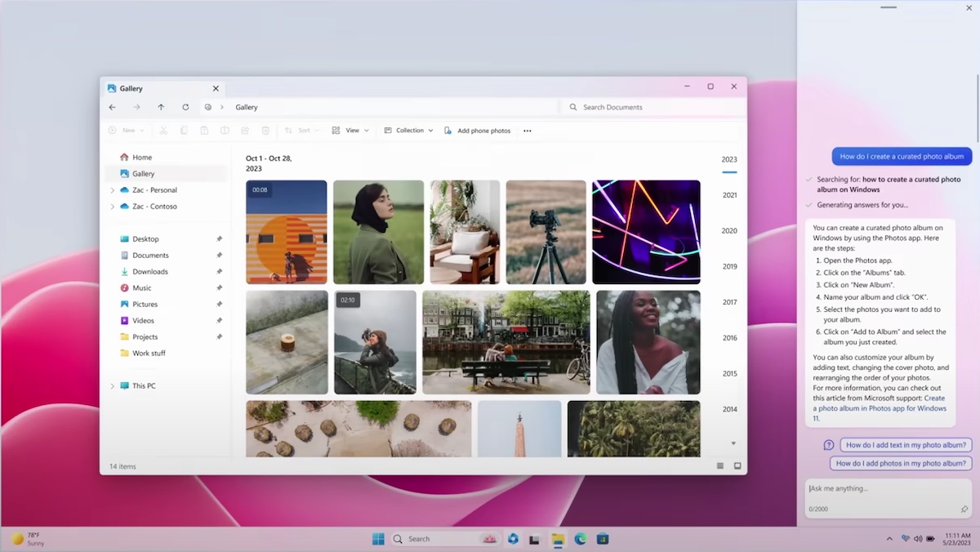980x552 pixels.
Task: Switch to large thumbnails view icon
Action: pos(737,466)
